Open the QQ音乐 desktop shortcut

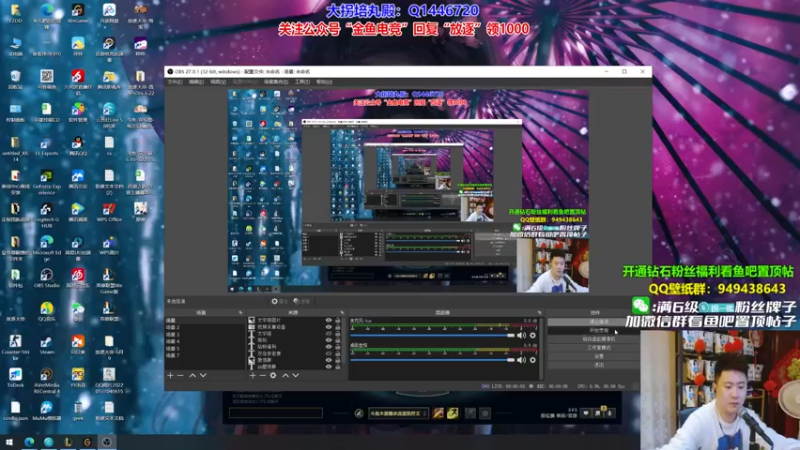click(x=46, y=312)
